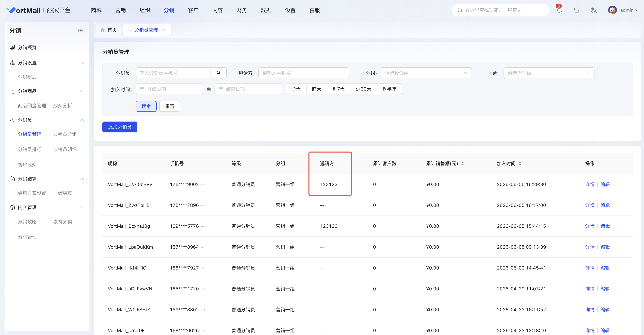Click the 分销概览 sidebar icon
The width and height of the screenshot is (644, 335).
(x=12, y=47)
